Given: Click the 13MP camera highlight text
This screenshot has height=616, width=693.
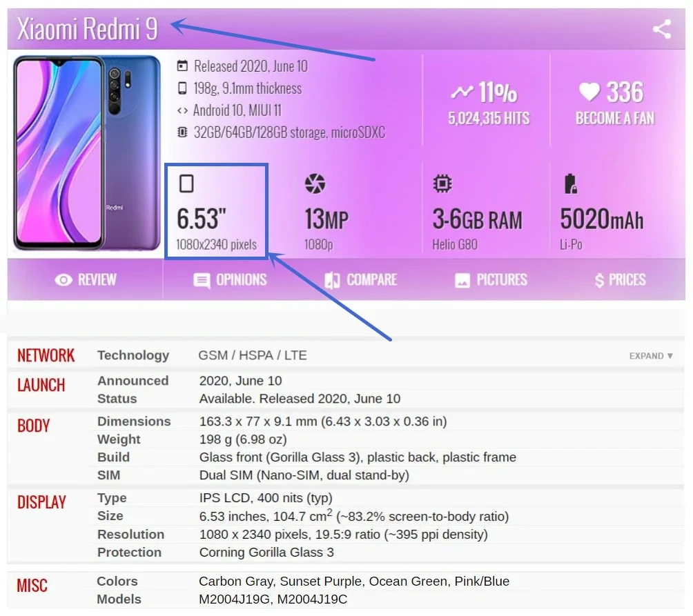Looking at the screenshot, I should (326, 219).
